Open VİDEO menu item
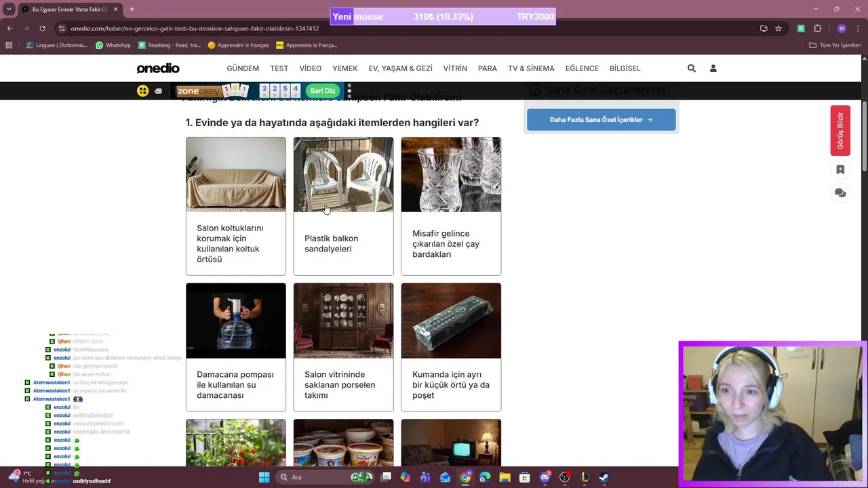Viewport: 868px width, 488px height. click(x=311, y=68)
